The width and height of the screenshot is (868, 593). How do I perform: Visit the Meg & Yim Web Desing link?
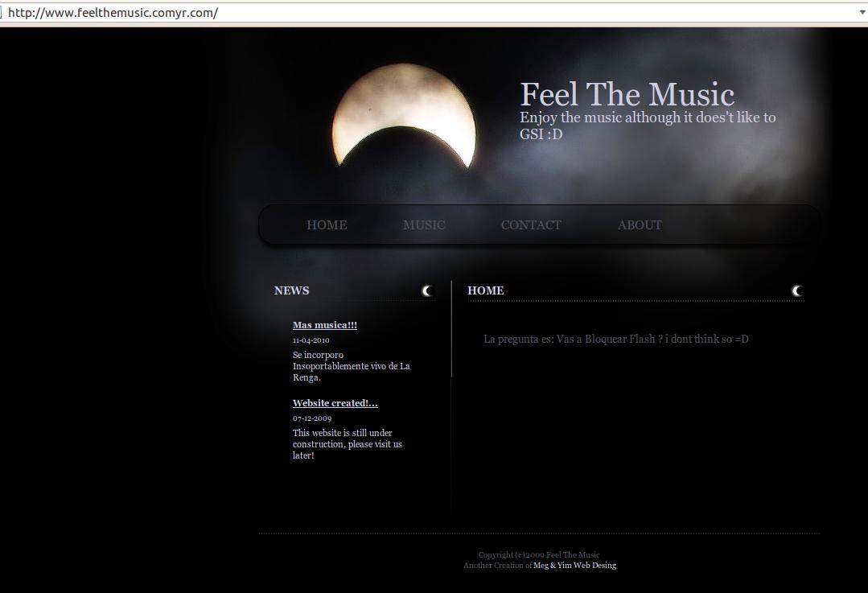pyautogui.click(x=574, y=566)
